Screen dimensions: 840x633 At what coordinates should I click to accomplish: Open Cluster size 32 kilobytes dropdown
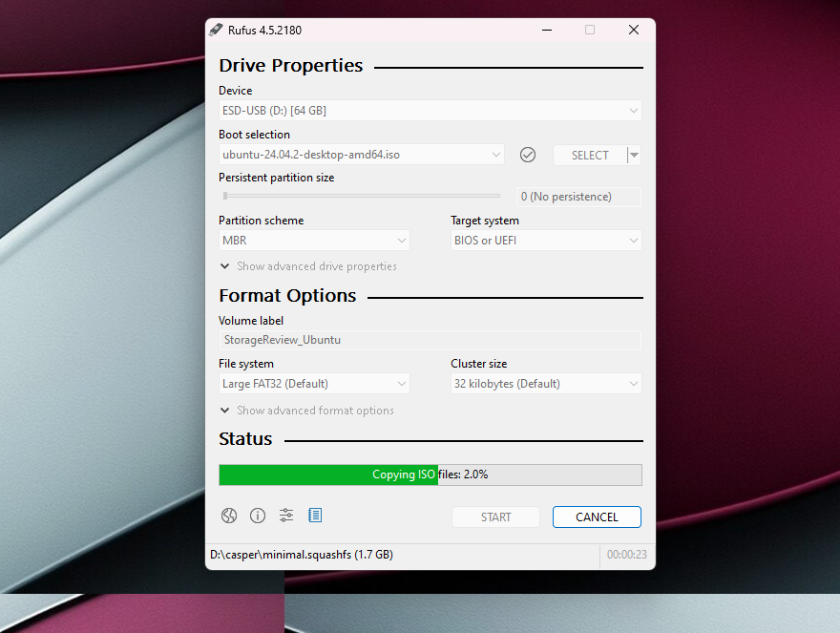pos(546,384)
